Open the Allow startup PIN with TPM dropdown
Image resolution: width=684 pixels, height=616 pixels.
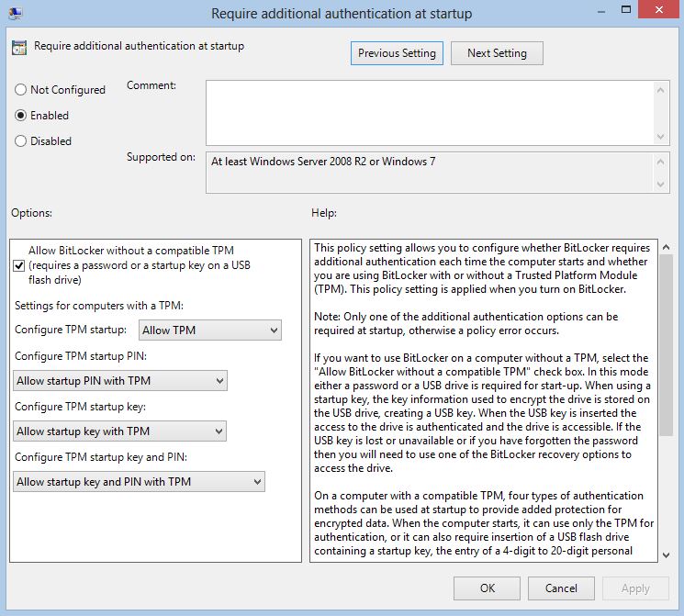[120, 380]
